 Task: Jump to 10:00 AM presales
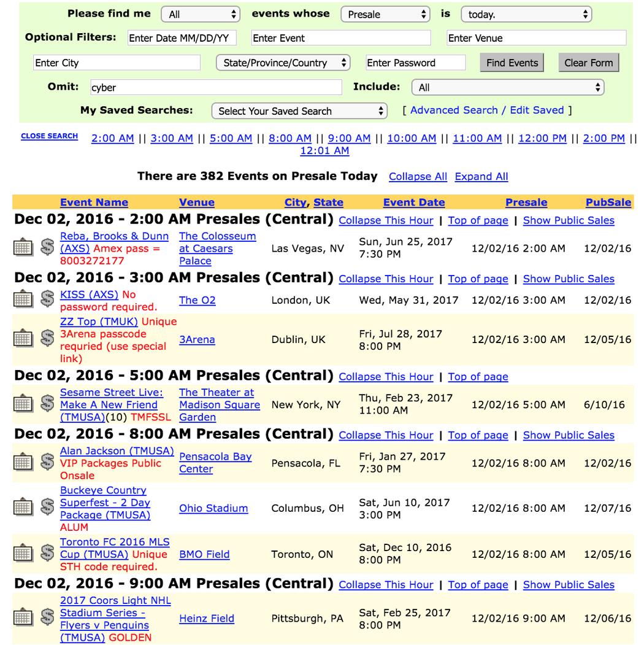pos(412,138)
